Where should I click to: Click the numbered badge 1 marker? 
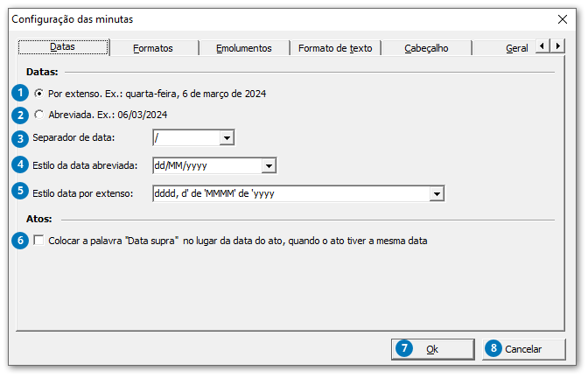tap(19, 92)
